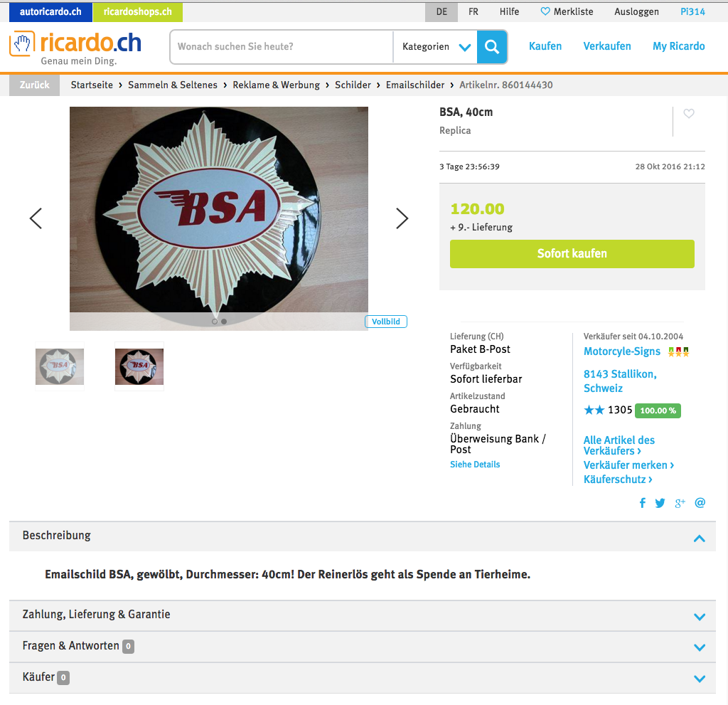The width and height of the screenshot is (728, 705).
Task: Share listing on Google Plus
Action: [x=680, y=503]
